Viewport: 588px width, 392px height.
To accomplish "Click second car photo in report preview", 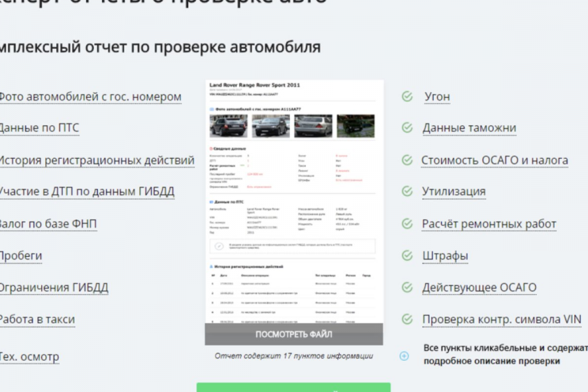I will click(x=270, y=125).
